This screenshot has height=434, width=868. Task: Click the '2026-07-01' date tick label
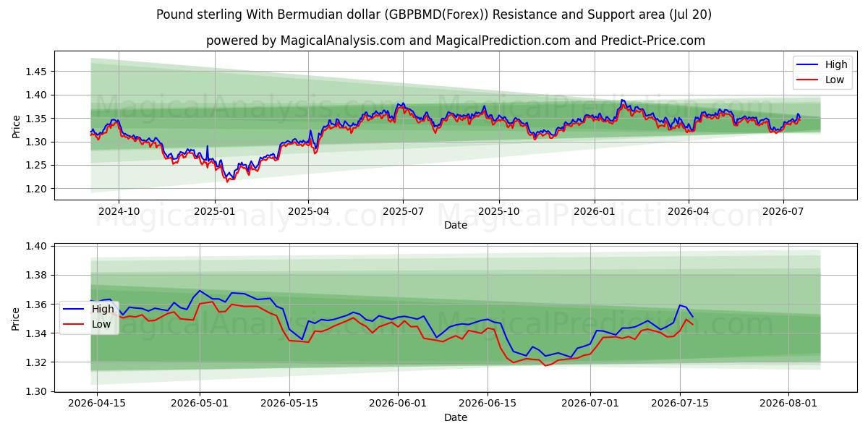pos(590,404)
